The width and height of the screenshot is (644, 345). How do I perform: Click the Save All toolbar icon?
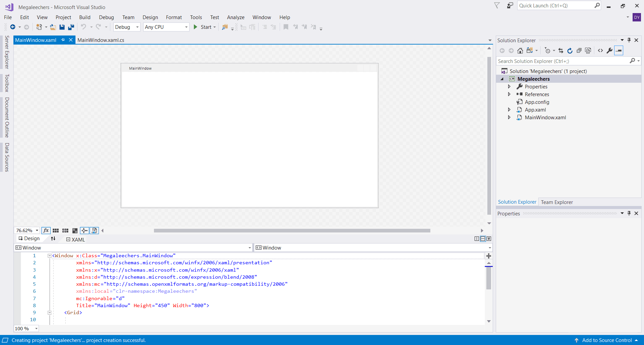tap(71, 27)
